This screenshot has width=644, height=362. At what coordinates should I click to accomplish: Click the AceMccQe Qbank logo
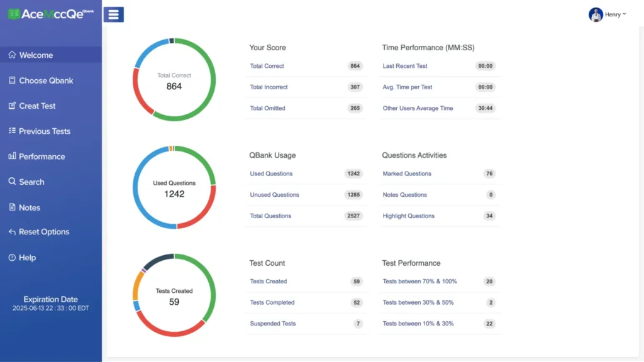click(50, 14)
